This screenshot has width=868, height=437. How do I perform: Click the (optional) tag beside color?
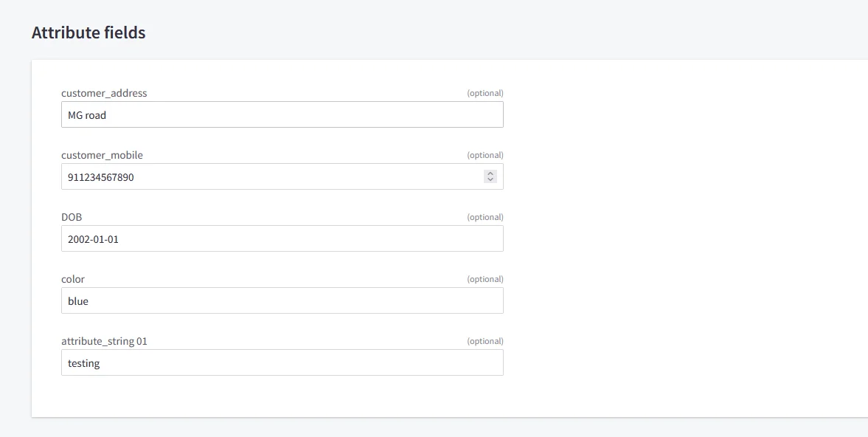(x=485, y=279)
